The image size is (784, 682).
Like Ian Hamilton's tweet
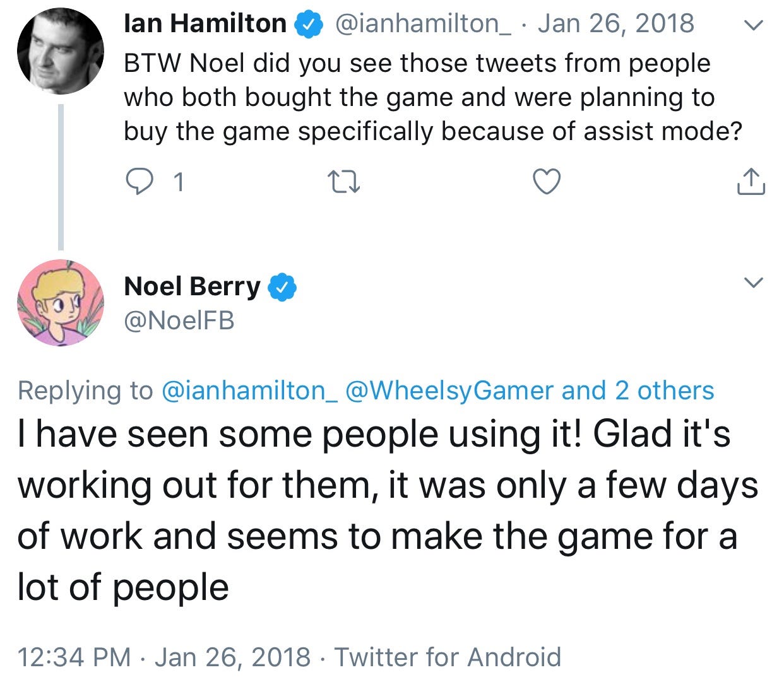547,182
